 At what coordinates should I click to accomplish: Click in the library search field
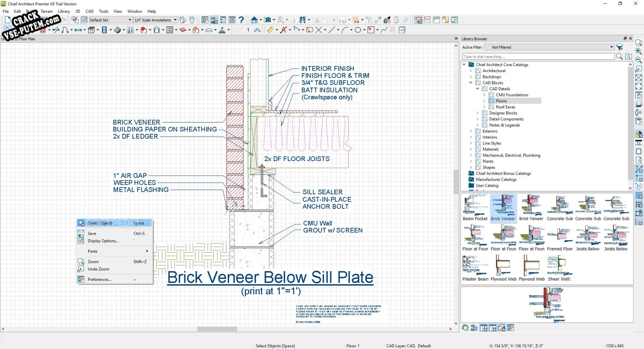coord(538,57)
